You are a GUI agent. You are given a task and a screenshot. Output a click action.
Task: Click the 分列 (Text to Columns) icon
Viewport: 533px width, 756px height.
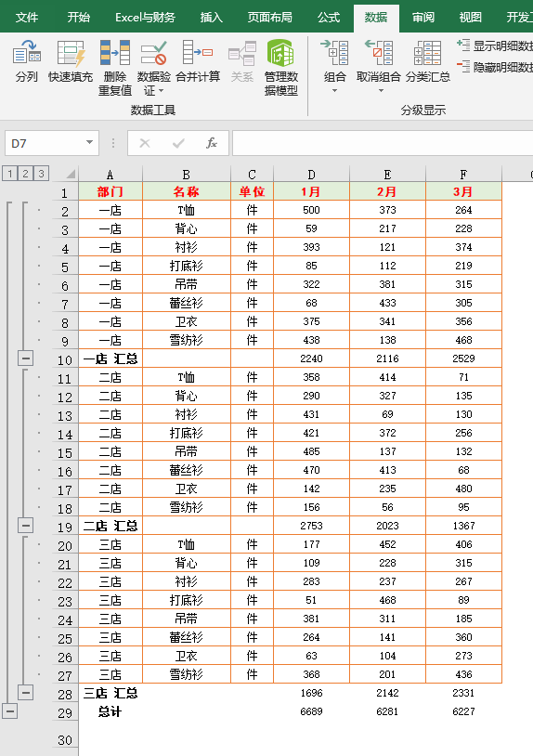point(27,53)
